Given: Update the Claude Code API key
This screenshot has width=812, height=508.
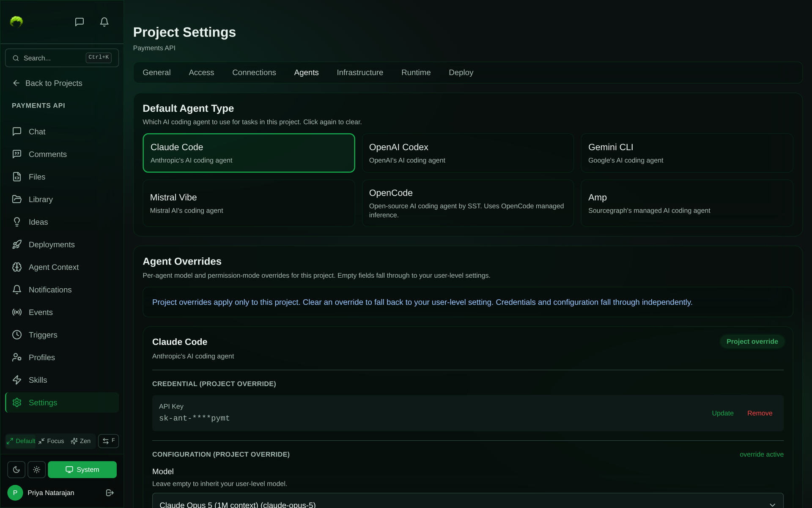Looking at the screenshot, I should tap(722, 413).
